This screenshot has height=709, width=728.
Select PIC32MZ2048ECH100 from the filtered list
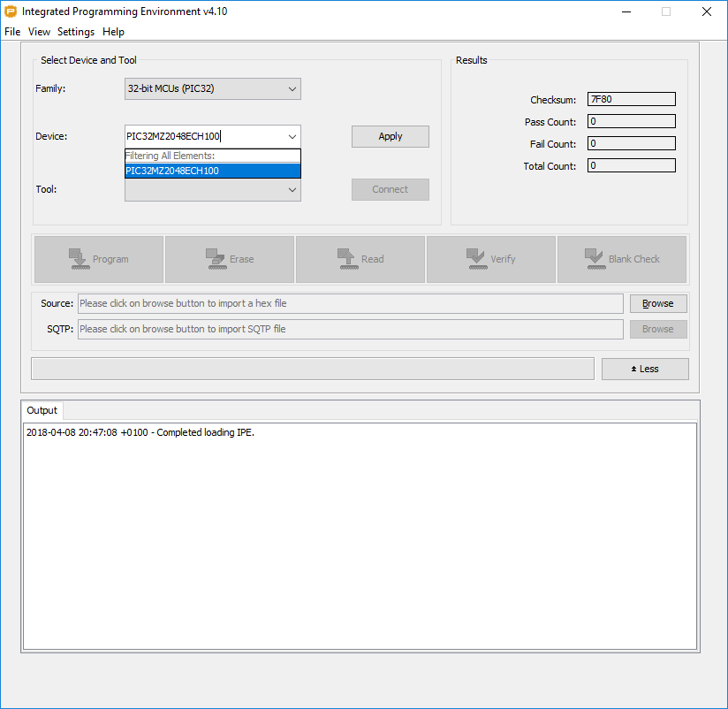212,171
